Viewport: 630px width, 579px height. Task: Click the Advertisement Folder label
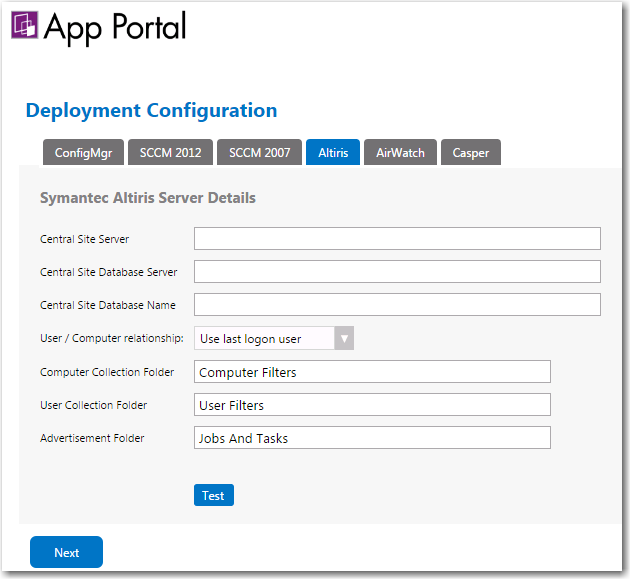tap(92, 438)
